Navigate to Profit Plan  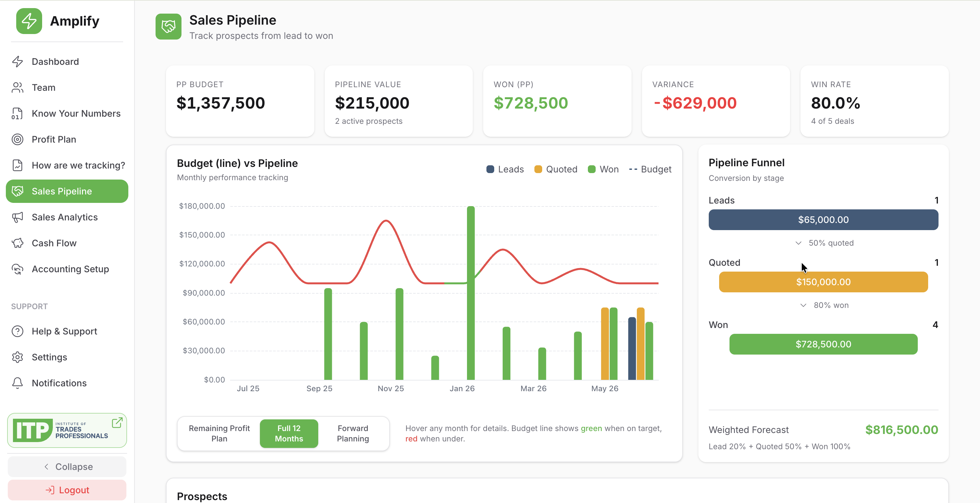(67, 139)
